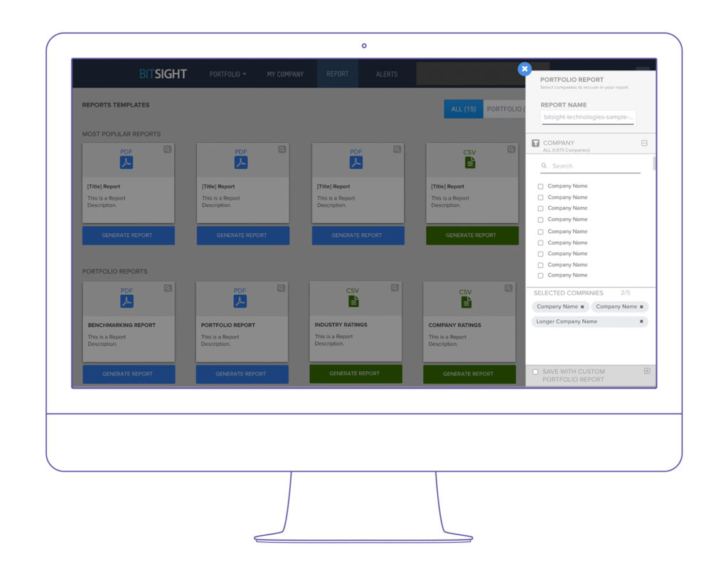This screenshot has width=728, height=565.
Task: Click the Portfolio Reports section heading
Action: tap(114, 271)
